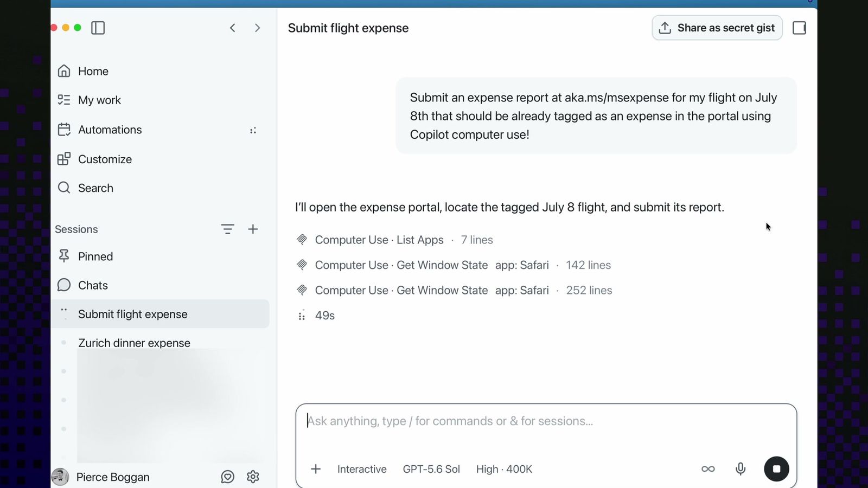Click Share as secret gist button

coord(717,28)
